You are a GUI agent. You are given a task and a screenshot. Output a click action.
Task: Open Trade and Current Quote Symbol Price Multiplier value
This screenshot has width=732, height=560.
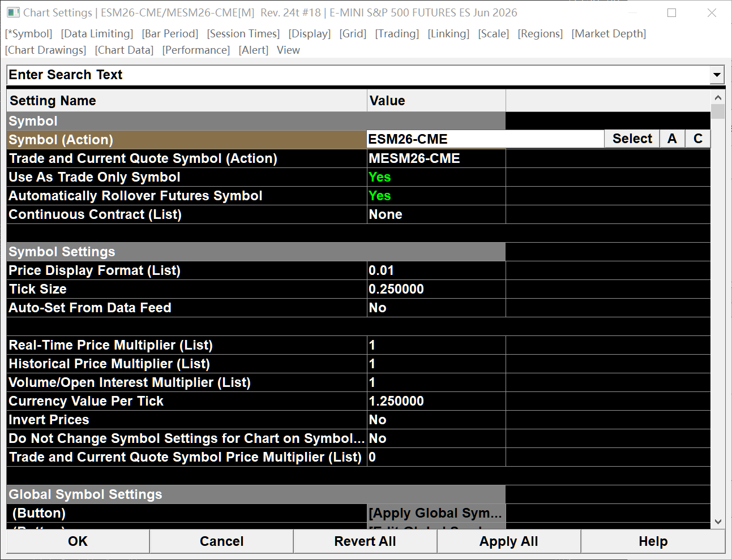pos(436,457)
